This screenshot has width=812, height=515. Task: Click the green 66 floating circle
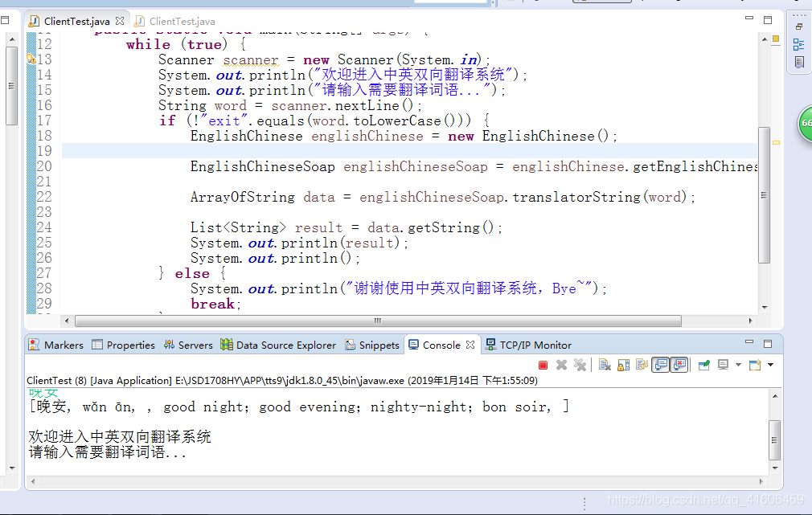tap(805, 123)
